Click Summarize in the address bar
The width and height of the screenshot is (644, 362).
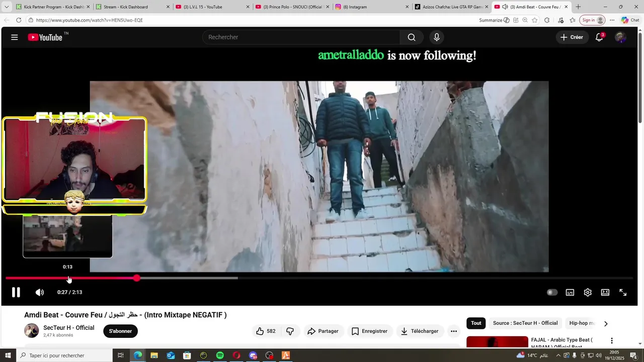(x=495, y=20)
